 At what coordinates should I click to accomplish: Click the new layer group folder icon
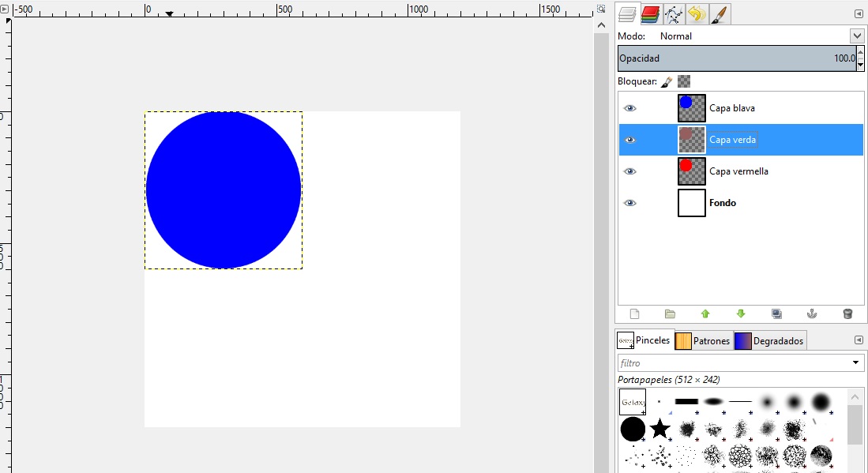click(670, 313)
